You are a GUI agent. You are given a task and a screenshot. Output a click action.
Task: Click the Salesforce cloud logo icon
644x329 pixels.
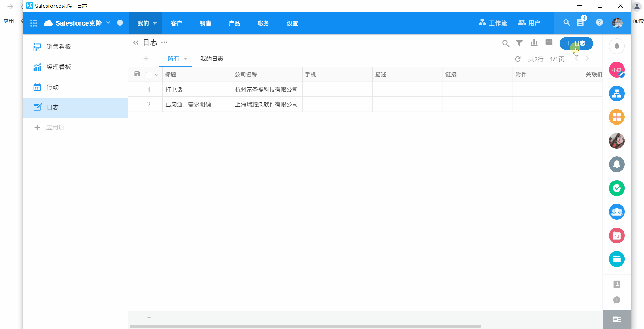point(48,23)
